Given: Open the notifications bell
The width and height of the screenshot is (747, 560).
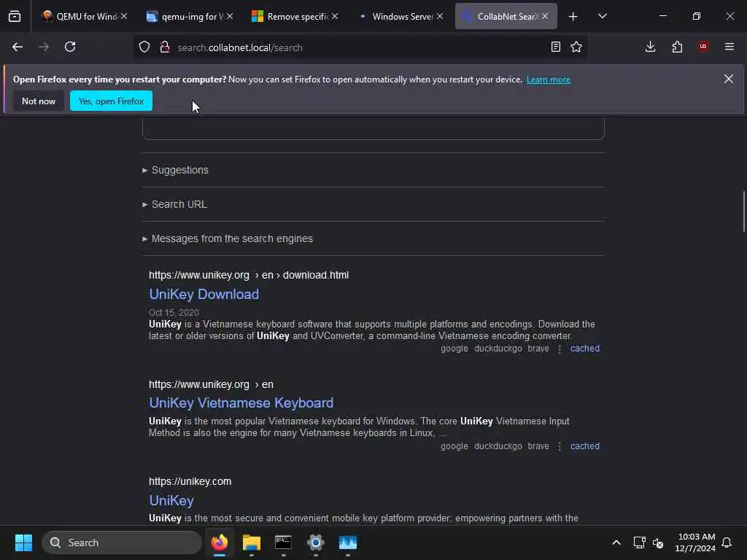Looking at the screenshot, I should click(x=727, y=542).
